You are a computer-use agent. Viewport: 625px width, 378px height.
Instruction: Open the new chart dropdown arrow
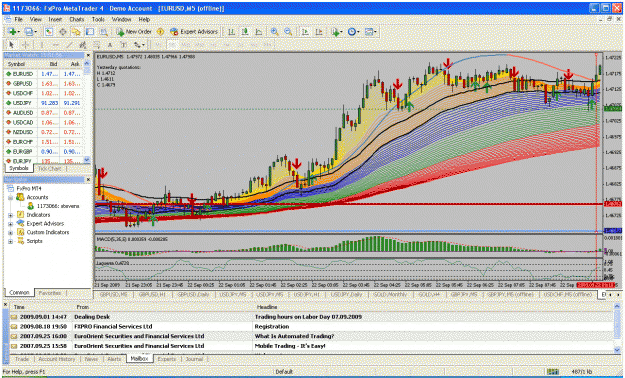pyautogui.click(x=19, y=32)
